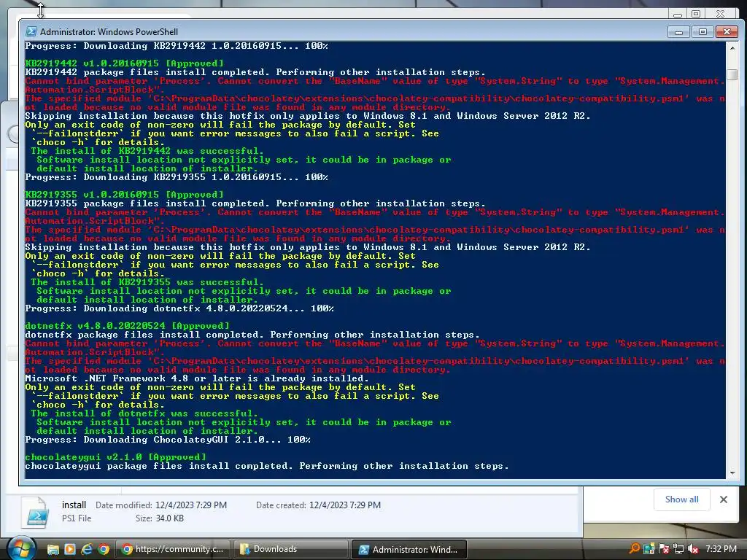Click the 'dotnetfx v4.8.0.20220524 [Approved]' line
The height and width of the screenshot is (560, 747).
click(x=127, y=326)
